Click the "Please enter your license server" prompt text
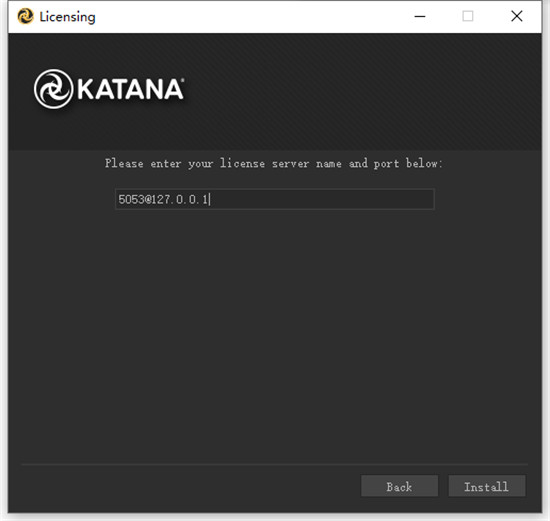The height and width of the screenshot is (521, 550). pos(274,163)
